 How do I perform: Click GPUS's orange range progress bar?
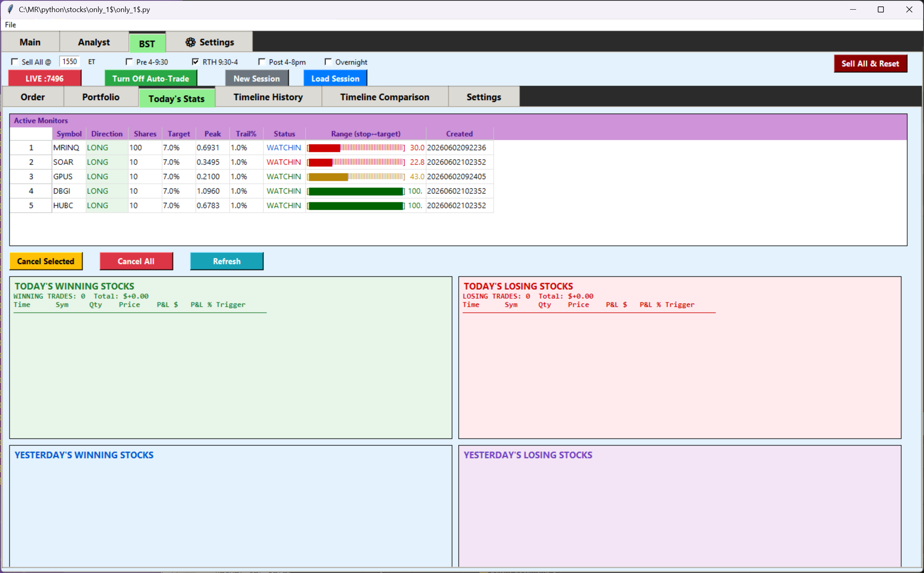(x=356, y=176)
